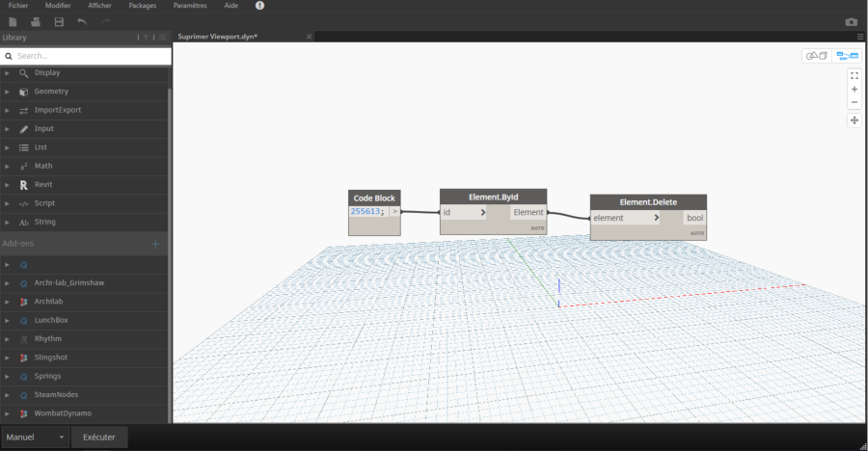
Task: Open the Packages menu
Action: point(143,6)
